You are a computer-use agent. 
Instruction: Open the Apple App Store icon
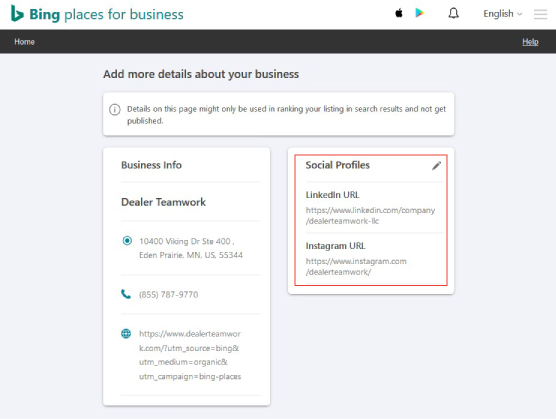399,13
